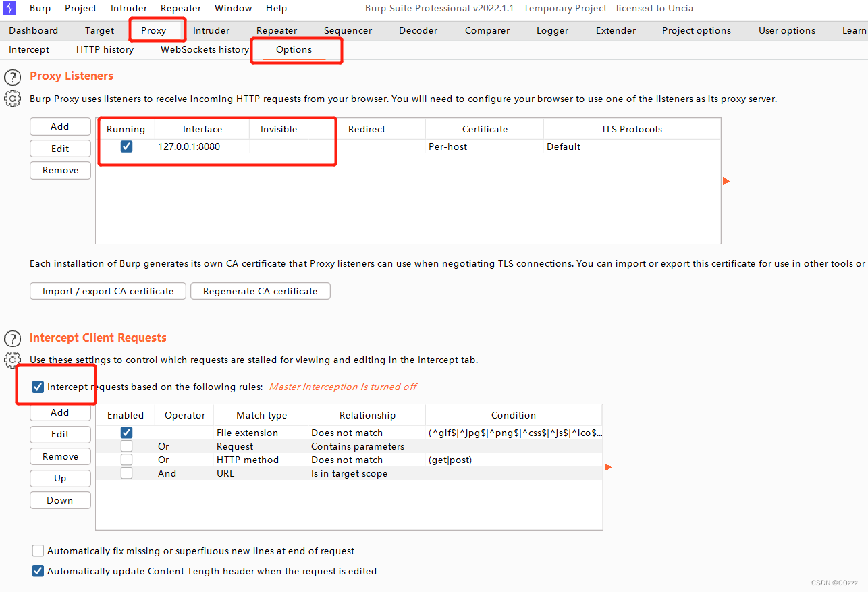Click the Certificate column header
The width and height of the screenshot is (868, 592).
coord(485,129)
